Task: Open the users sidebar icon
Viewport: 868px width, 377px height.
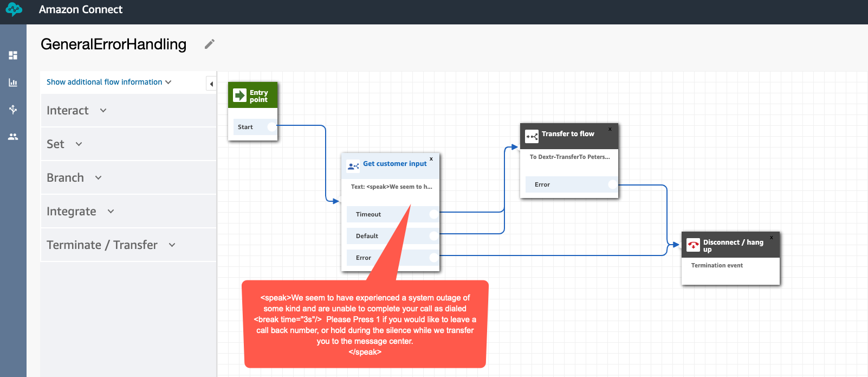Action: click(x=13, y=137)
